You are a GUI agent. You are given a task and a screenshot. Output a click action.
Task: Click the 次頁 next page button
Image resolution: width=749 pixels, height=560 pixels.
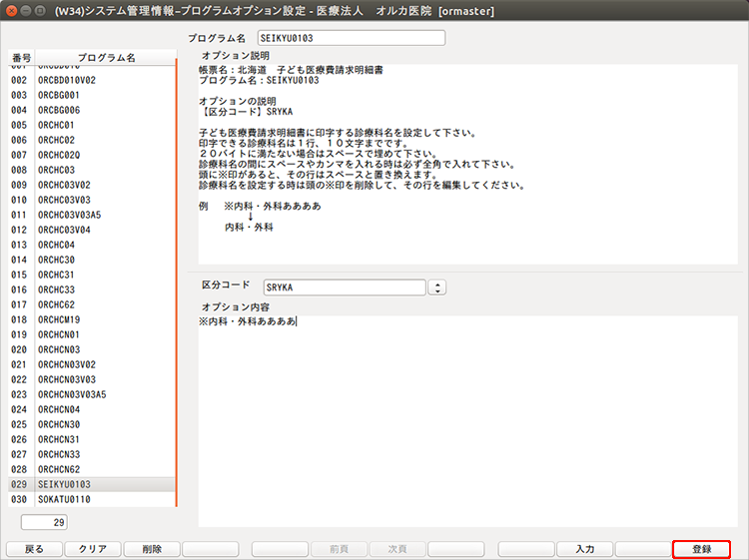pyautogui.click(x=397, y=549)
